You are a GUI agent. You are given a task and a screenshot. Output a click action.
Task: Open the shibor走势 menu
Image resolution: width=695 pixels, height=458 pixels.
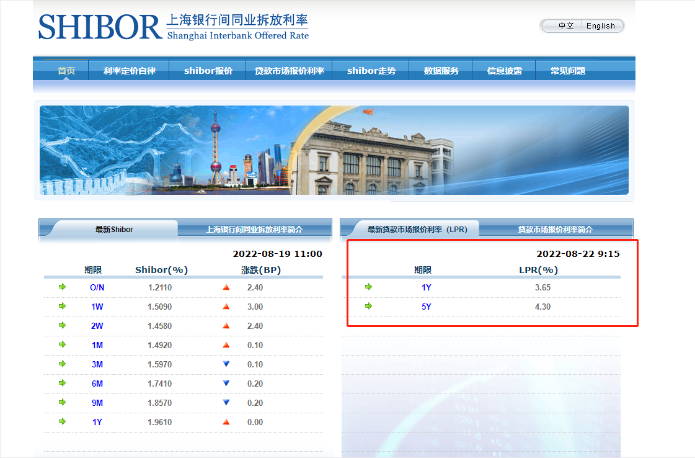[371, 70]
